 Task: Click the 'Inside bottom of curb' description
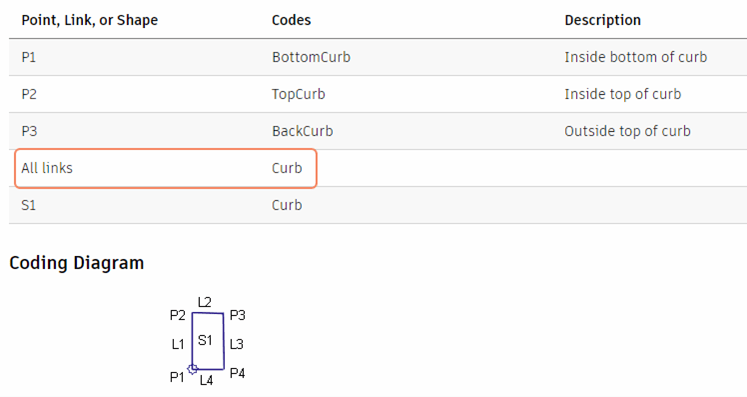point(636,57)
